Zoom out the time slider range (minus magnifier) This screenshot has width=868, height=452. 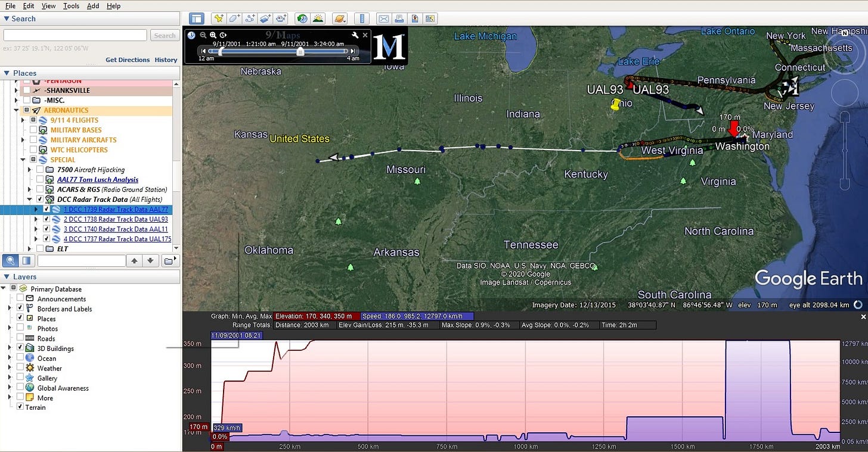click(x=203, y=35)
